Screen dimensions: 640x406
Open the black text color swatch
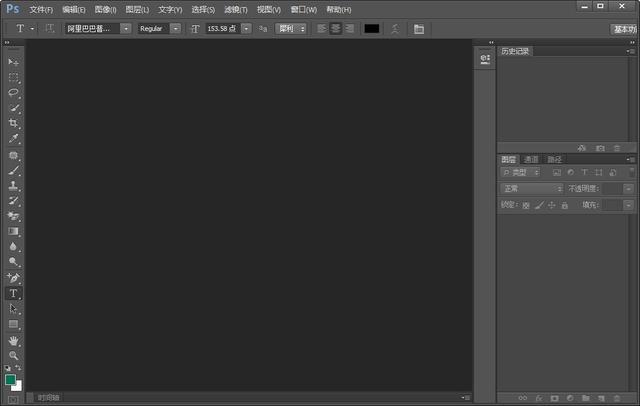click(x=371, y=29)
